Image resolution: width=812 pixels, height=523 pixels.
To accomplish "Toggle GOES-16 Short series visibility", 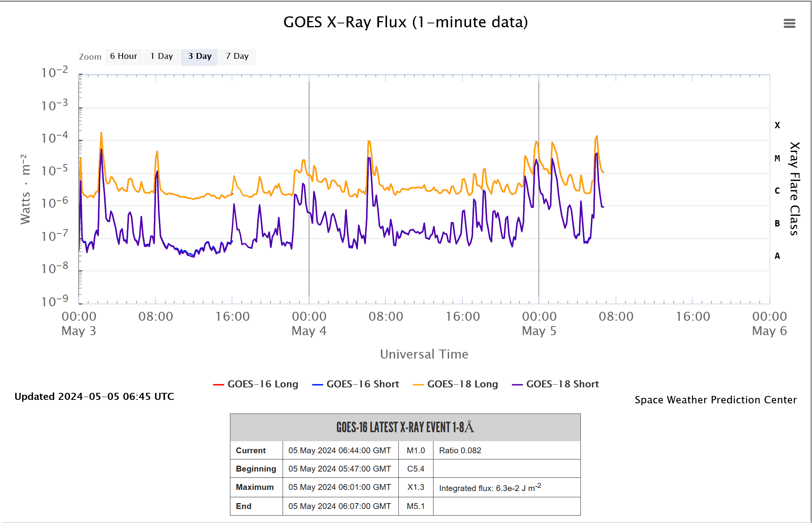I will 363,384.
